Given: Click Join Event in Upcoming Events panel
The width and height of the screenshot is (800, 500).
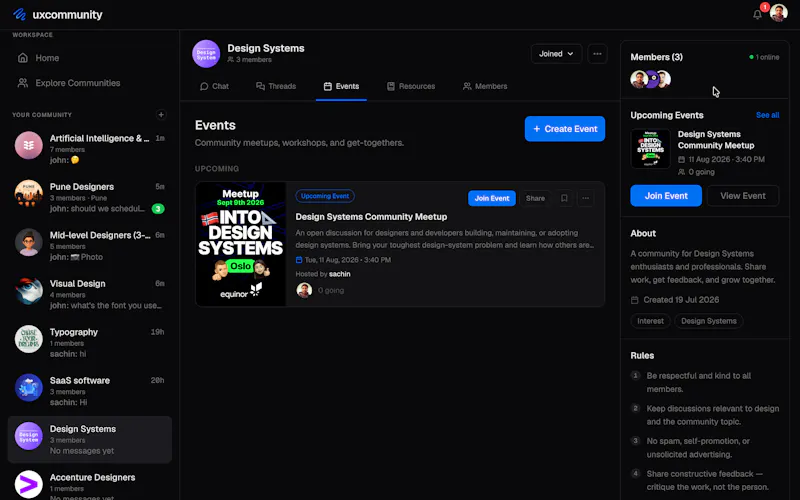Looking at the screenshot, I should (x=666, y=196).
